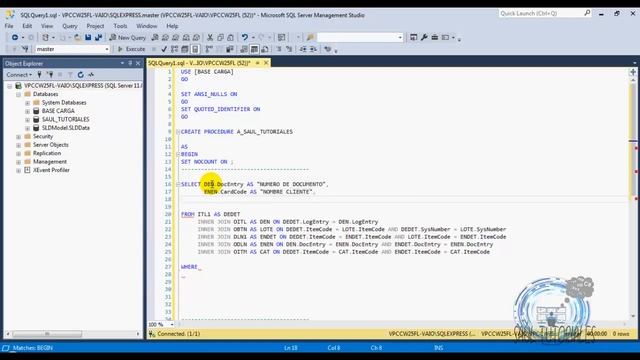Select the Management folder
The width and height of the screenshot is (640, 360).
coord(50,162)
